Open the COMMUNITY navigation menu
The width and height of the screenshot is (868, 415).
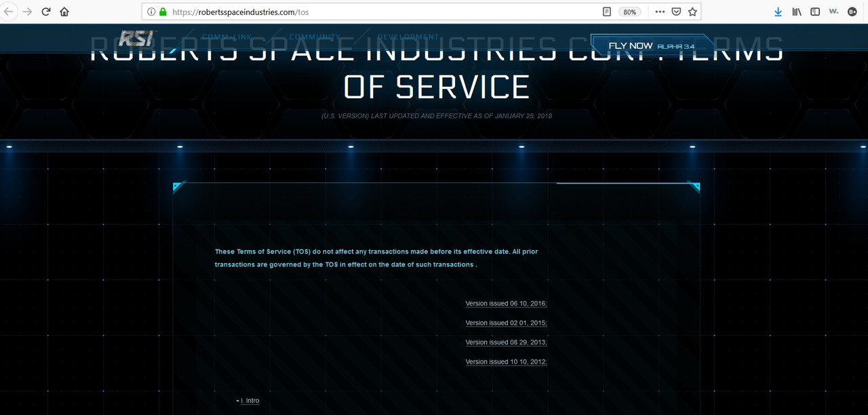315,37
